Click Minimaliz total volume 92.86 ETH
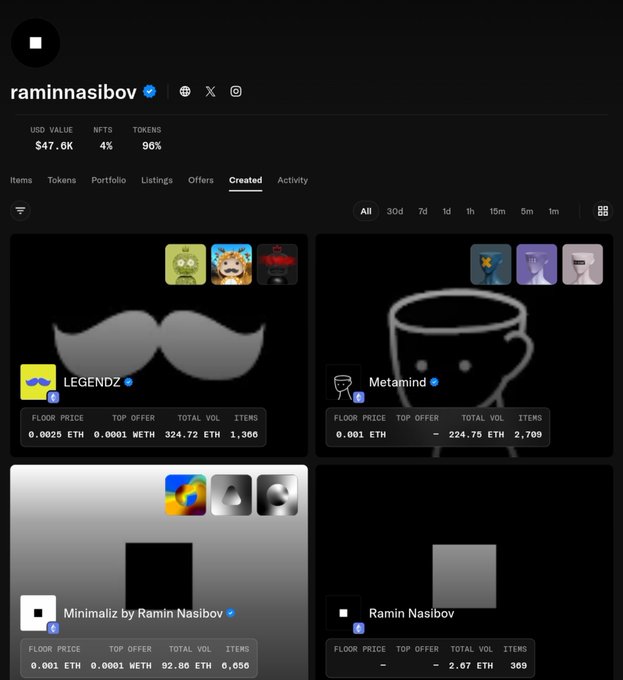 [x=187, y=666]
